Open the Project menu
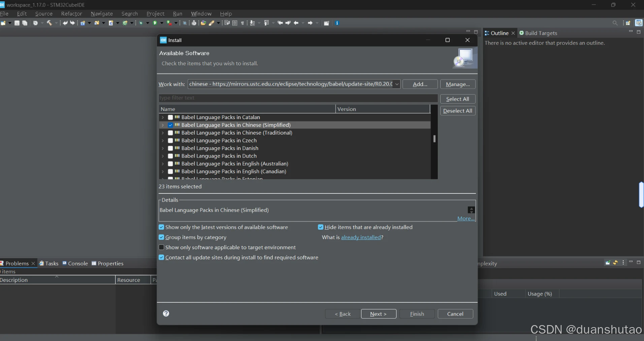644x341 pixels. tap(155, 13)
